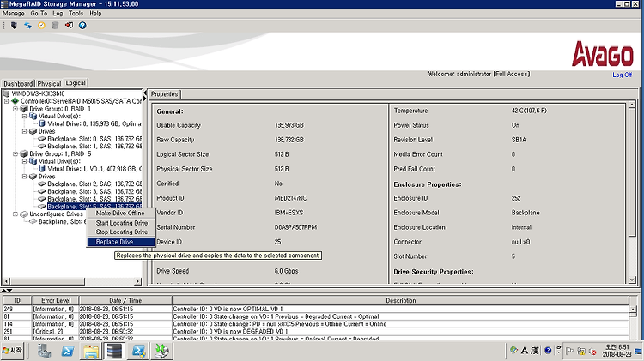
Task: Choose Stop Locating Drive
Action: pyautogui.click(x=122, y=232)
